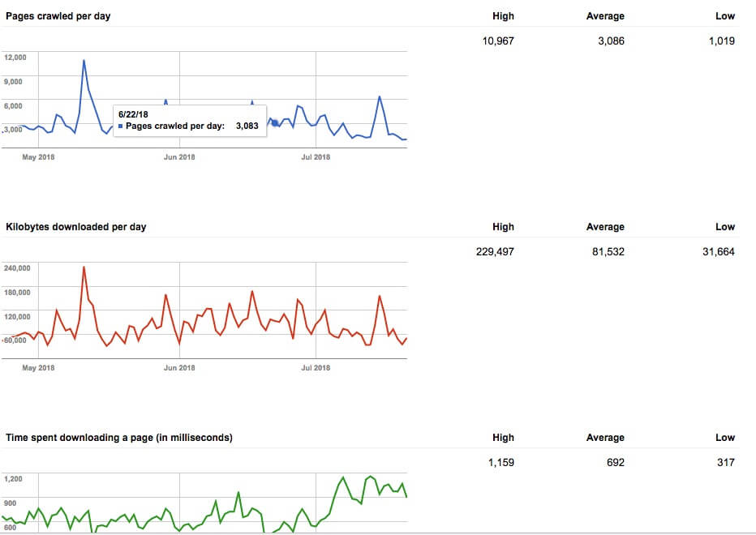This screenshot has width=756, height=535.
Task: Click the 'Low' column header for download time
Action: coord(725,437)
